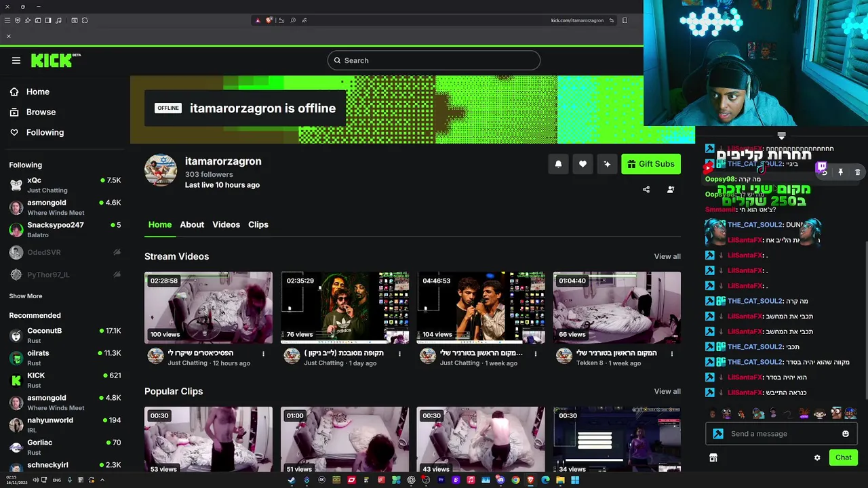Open the browser main menu icon
The height and width of the screenshot is (488, 868).
(7, 20)
